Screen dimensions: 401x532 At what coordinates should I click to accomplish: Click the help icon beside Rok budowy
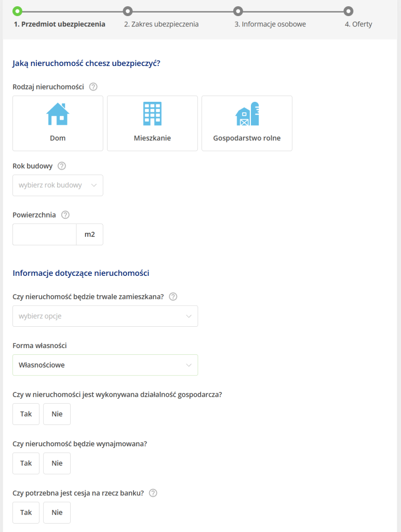[x=62, y=166]
